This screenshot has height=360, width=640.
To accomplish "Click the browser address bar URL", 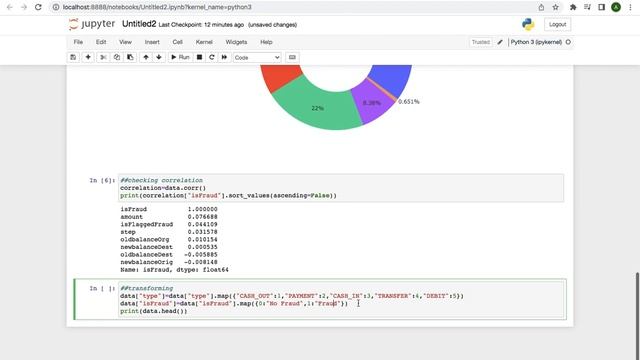I will (x=157, y=7).
